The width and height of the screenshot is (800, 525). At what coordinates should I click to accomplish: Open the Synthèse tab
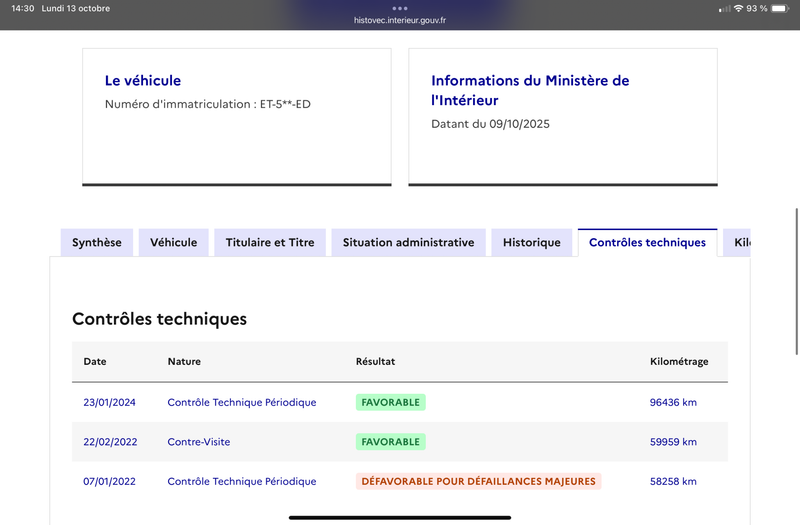click(x=97, y=242)
